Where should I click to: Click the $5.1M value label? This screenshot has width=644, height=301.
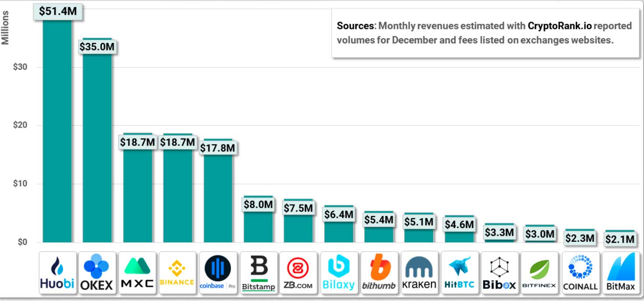(x=419, y=222)
